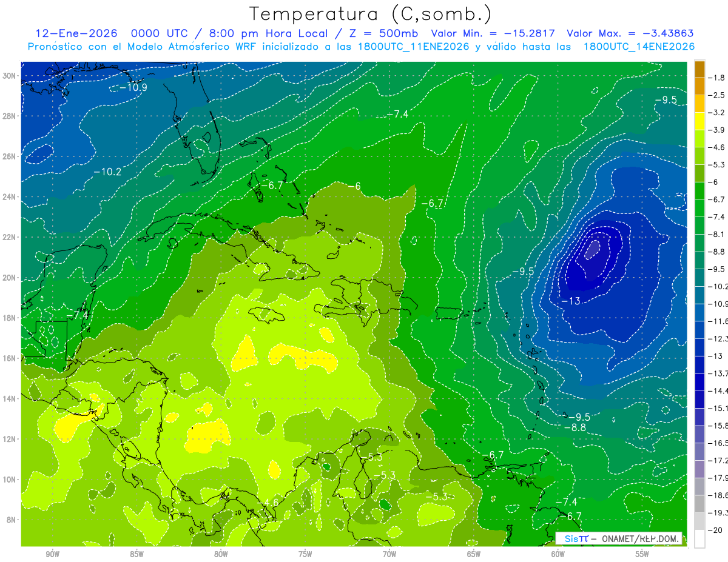This screenshot has width=728, height=562.
Task: Pick the legend swatch between -6 and -6.7
Action: [699, 191]
